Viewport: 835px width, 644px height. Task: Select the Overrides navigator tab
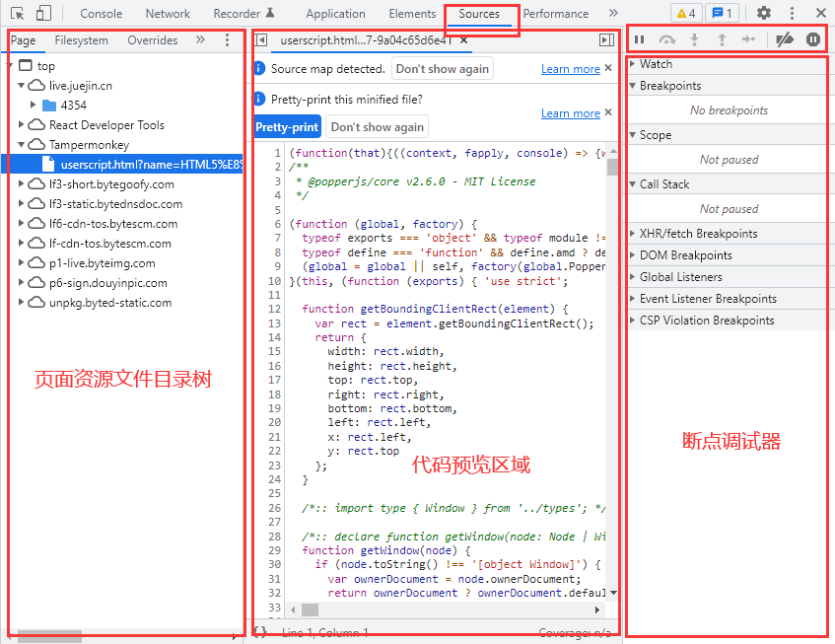click(152, 40)
